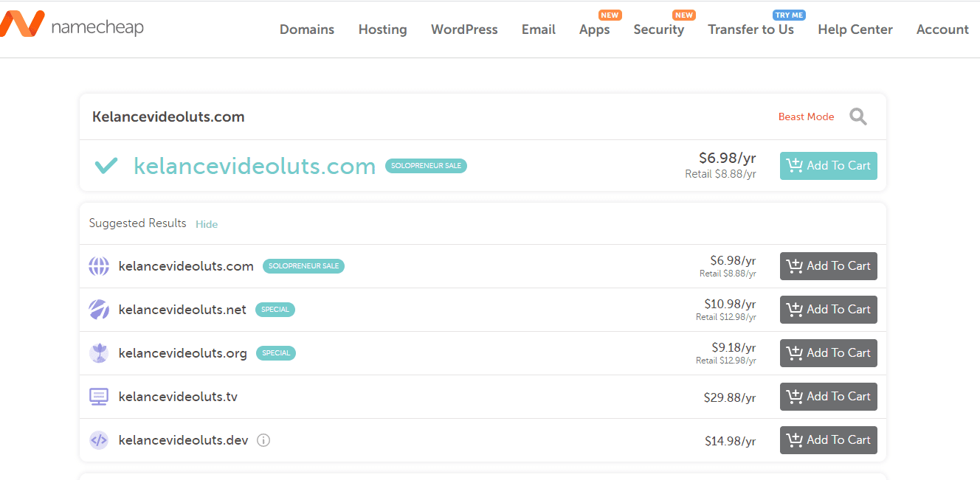The image size is (980, 480).
Task: Click the magnifier search icon
Action: pyautogui.click(x=857, y=116)
